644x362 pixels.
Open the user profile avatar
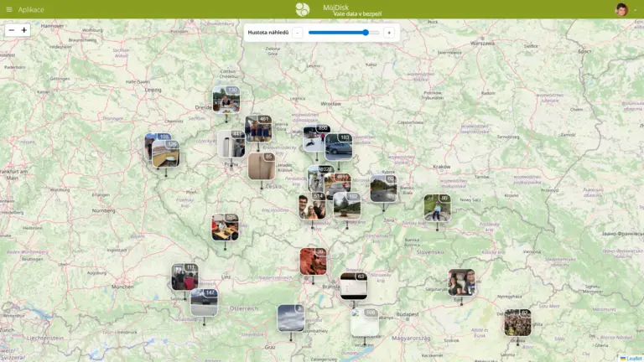click(621, 9)
